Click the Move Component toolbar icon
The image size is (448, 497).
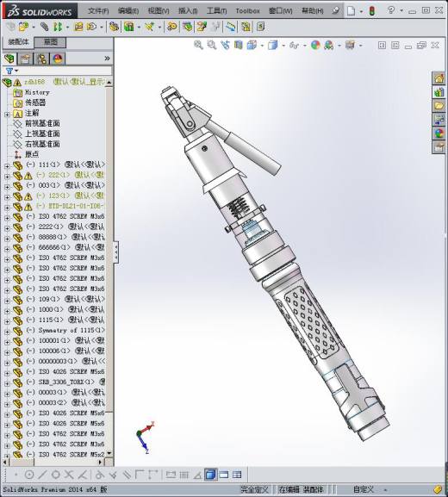[x=91, y=27]
